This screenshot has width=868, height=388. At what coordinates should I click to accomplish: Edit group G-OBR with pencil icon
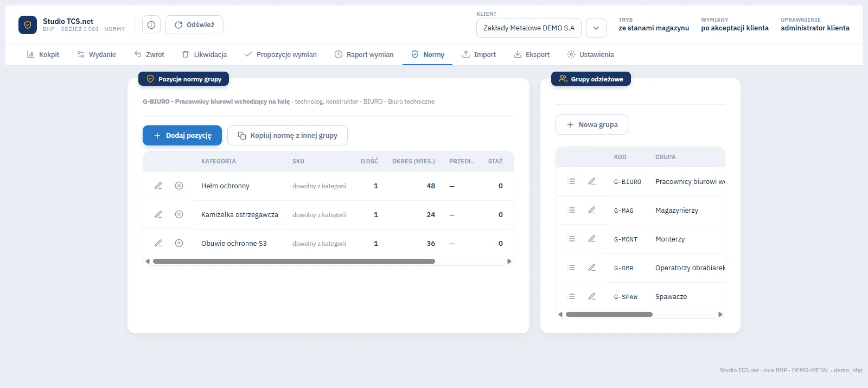tap(592, 268)
